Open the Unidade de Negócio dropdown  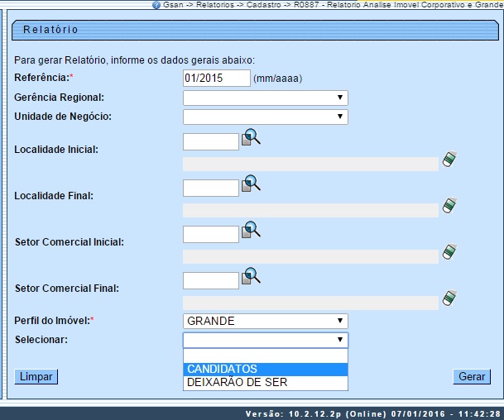coord(266,117)
